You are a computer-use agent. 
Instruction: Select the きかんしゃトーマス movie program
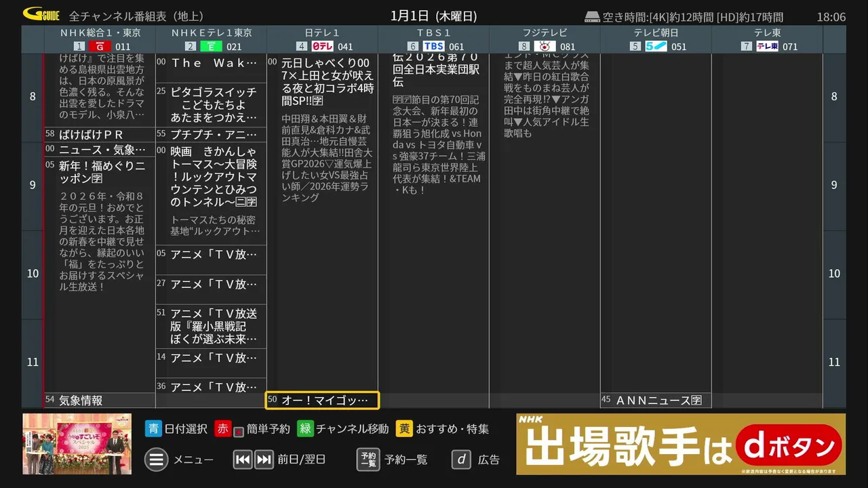click(211, 193)
